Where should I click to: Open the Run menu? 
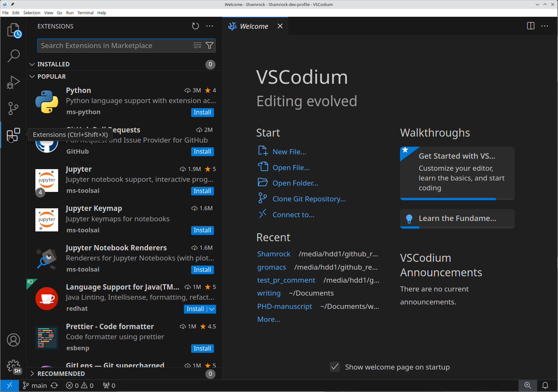tap(70, 13)
